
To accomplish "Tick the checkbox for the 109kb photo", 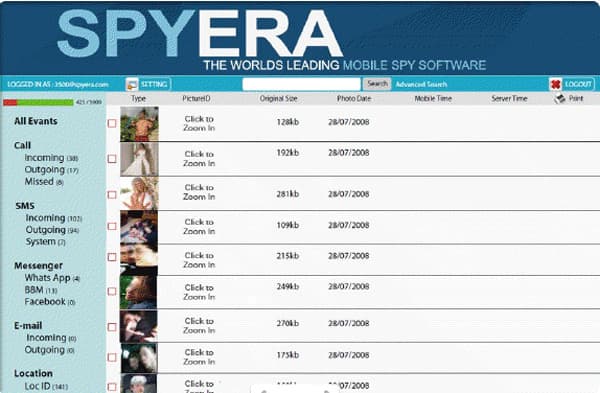I will click(112, 226).
